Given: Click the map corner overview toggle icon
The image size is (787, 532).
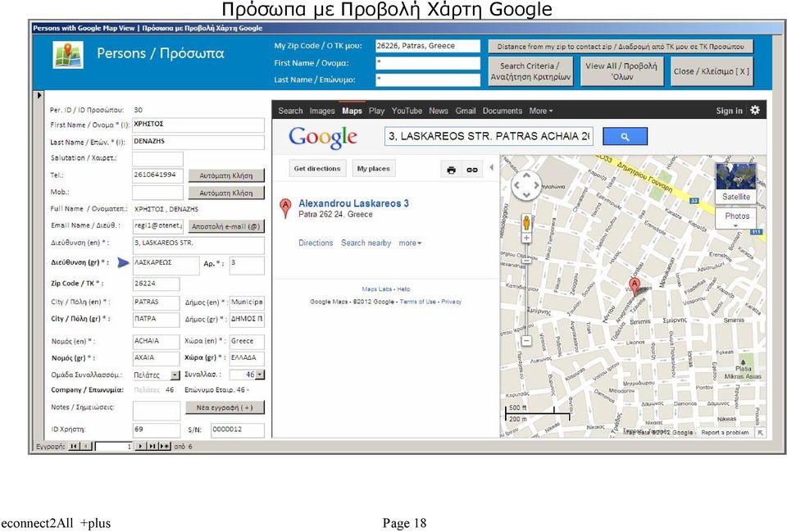Looking at the screenshot, I should pos(761,433).
